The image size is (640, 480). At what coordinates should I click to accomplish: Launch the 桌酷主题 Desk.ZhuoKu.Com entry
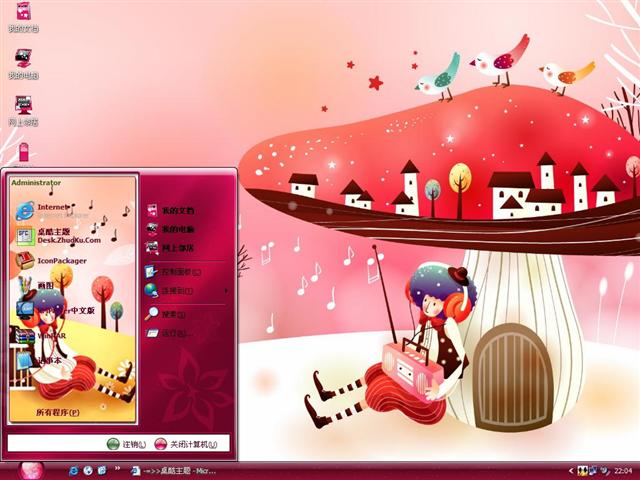(x=58, y=236)
